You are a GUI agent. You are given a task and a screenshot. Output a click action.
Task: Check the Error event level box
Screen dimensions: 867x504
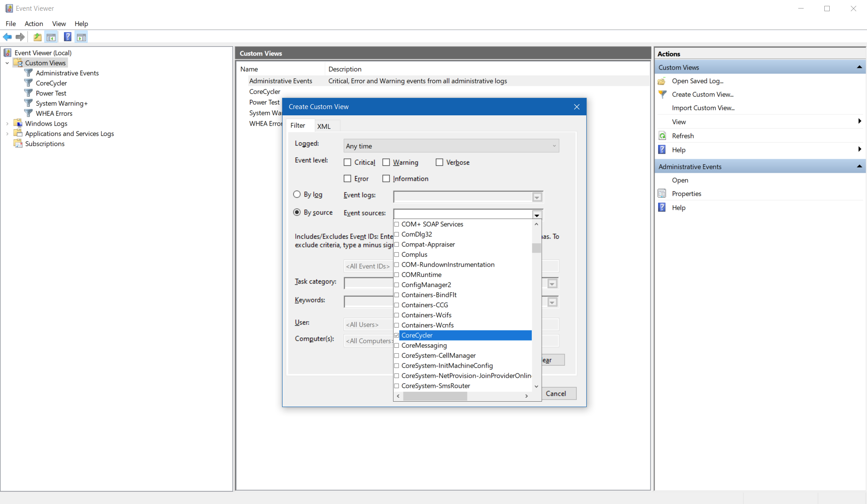(347, 179)
